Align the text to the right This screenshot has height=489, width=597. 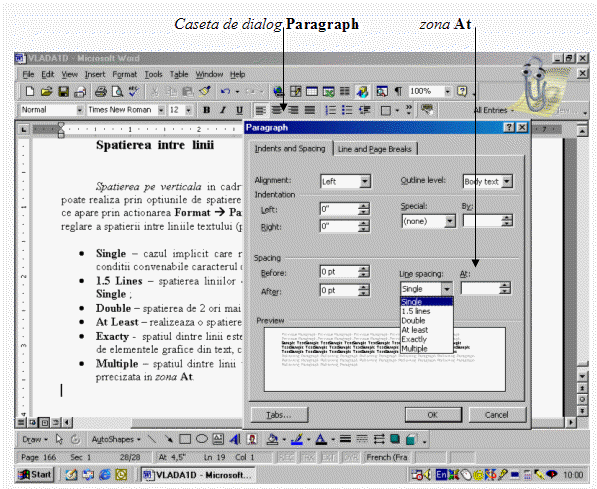coord(294,110)
